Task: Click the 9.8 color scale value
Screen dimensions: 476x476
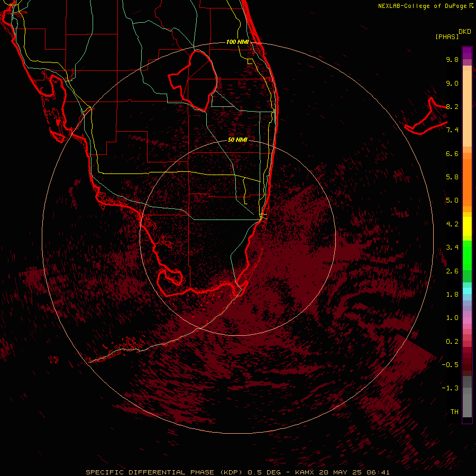Action: [452, 59]
